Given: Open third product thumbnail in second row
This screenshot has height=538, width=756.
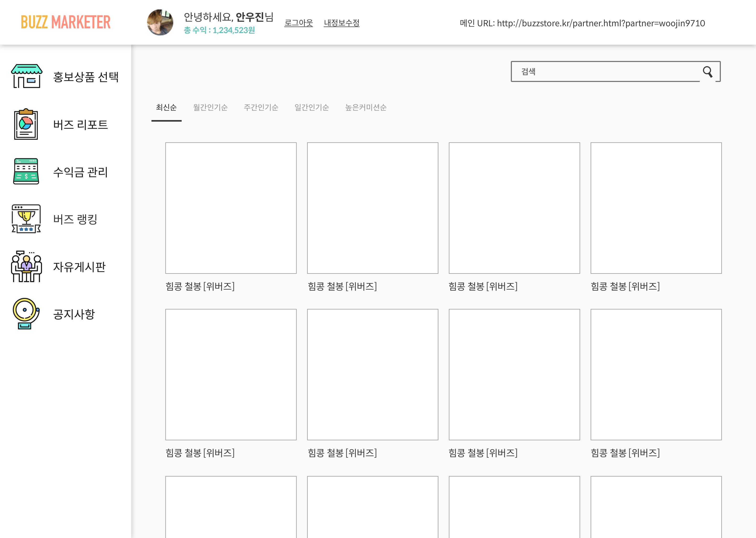Looking at the screenshot, I should tap(514, 375).
